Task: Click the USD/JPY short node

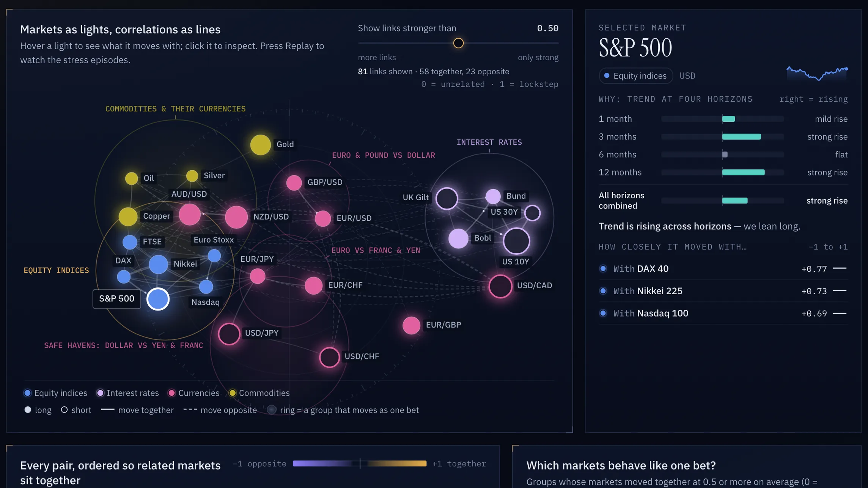Action: [x=229, y=334]
